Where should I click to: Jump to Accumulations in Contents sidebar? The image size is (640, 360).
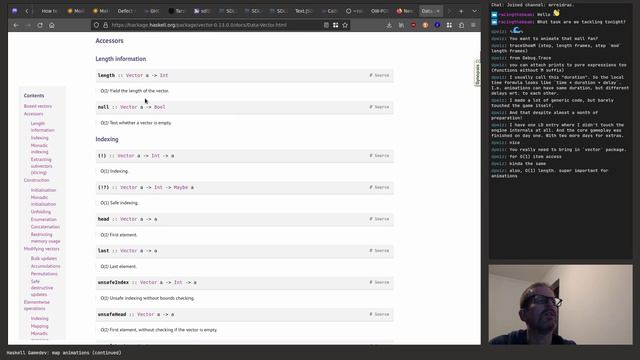tap(45, 266)
